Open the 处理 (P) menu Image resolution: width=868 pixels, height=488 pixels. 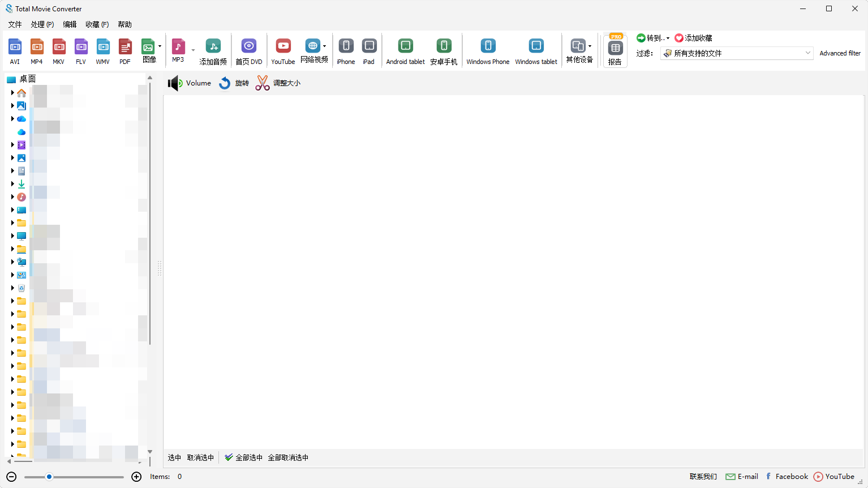point(42,24)
